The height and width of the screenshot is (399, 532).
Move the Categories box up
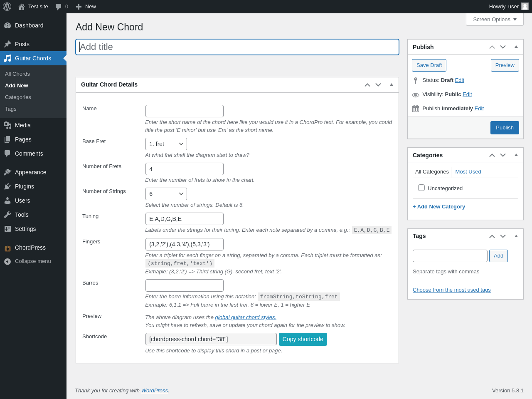coord(492,155)
